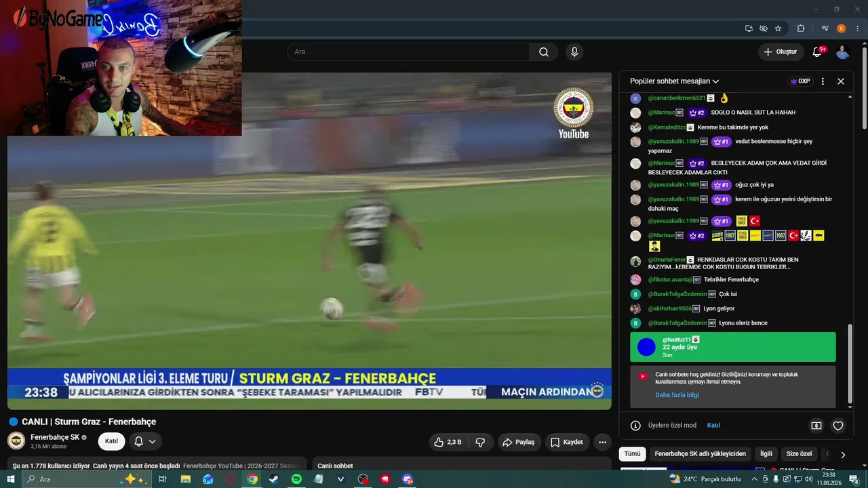868x488 pixels.
Task: Click chat username '@akiforhan9506'
Action: click(670, 308)
